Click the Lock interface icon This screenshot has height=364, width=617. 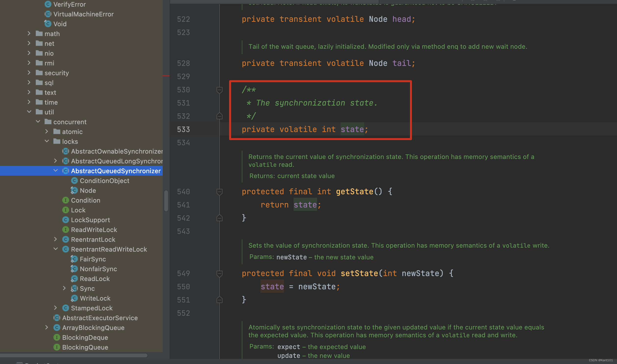click(65, 210)
